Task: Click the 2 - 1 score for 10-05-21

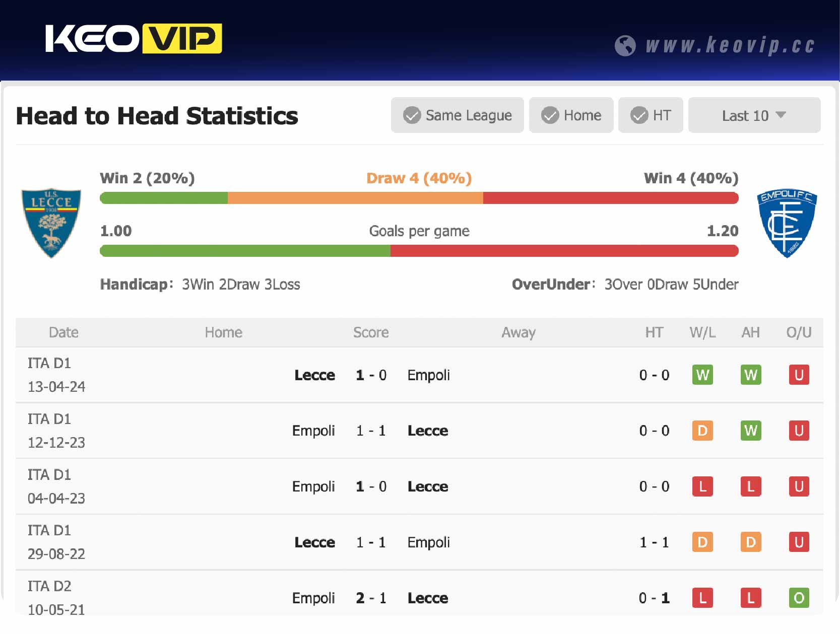Action: (371, 598)
